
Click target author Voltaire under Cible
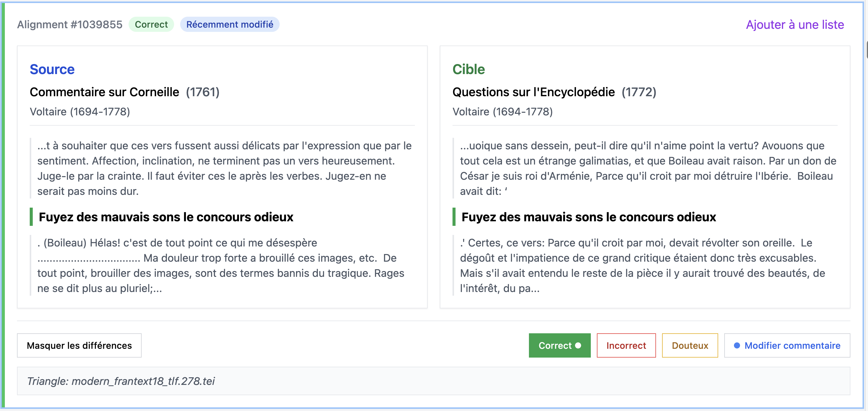pos(503,112)
